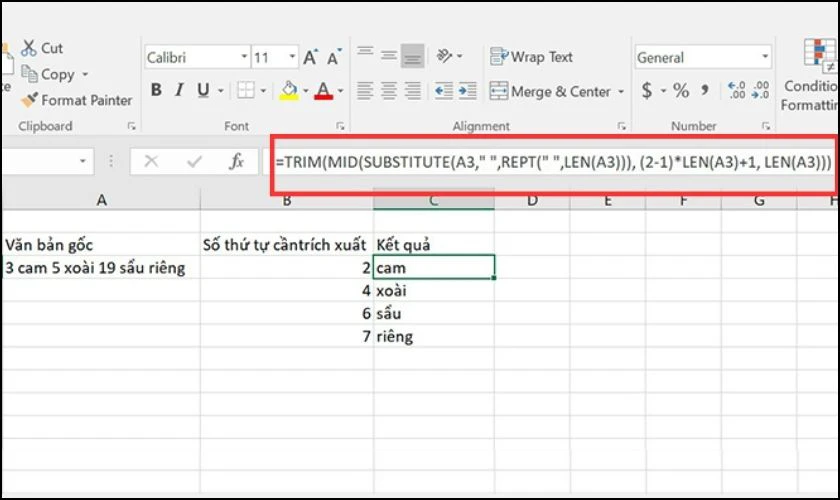Increase font size with large A
This screenshot has height=500, width=840.
point(310,57)
